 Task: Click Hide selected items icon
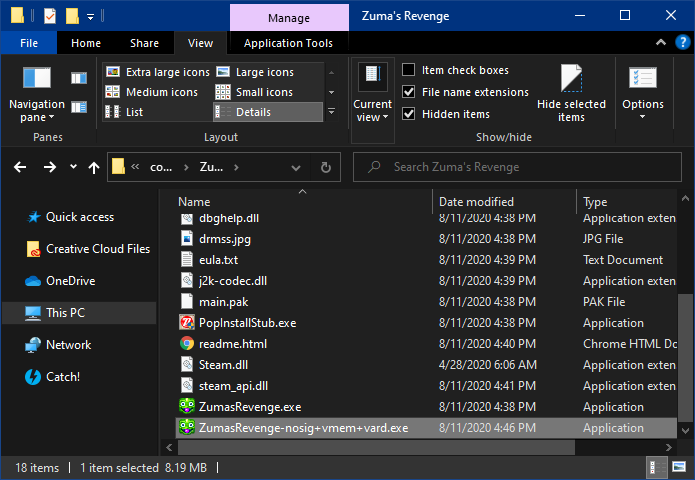(571, 93)
